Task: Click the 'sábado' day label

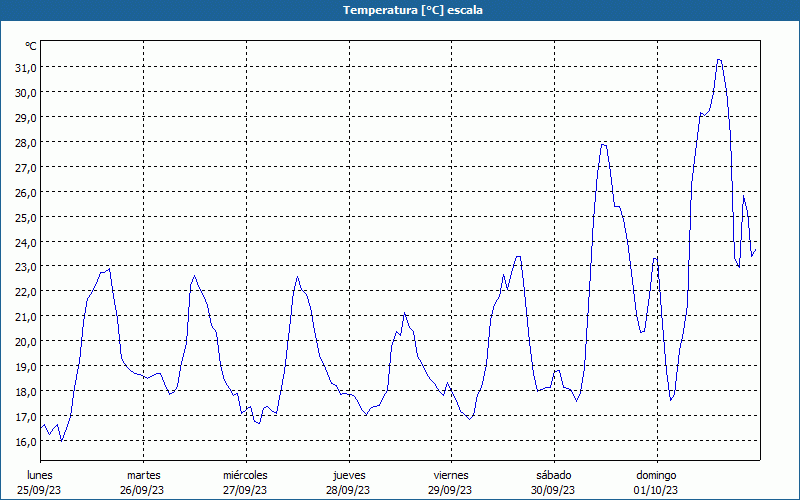Action: click(554, 475)
